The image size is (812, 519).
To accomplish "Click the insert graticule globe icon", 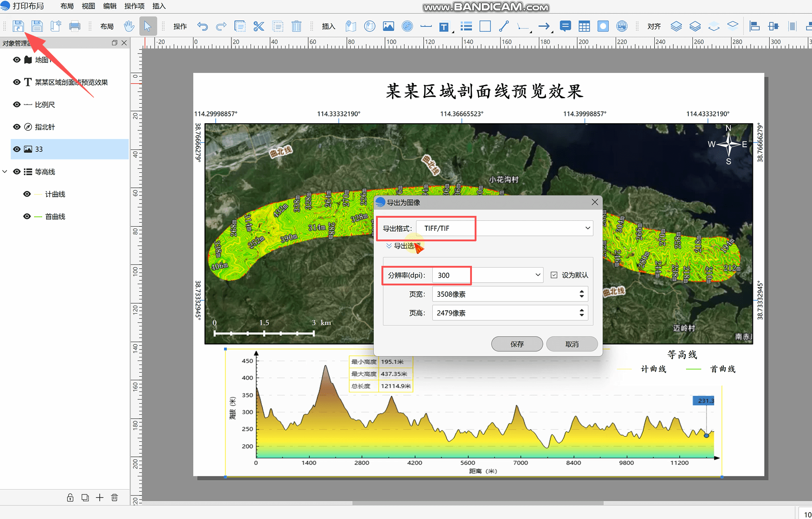I will 622,26.
